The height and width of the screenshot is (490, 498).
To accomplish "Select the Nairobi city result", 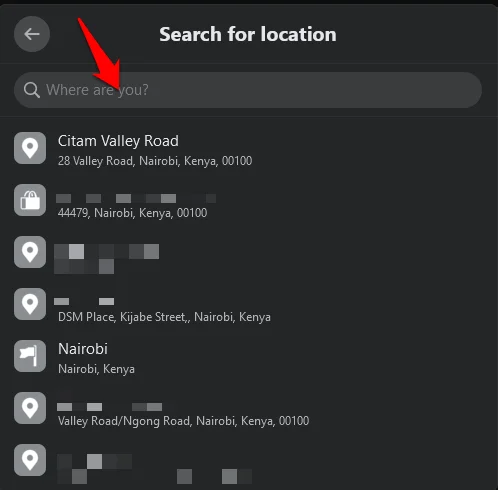I will tap(249, 357).
